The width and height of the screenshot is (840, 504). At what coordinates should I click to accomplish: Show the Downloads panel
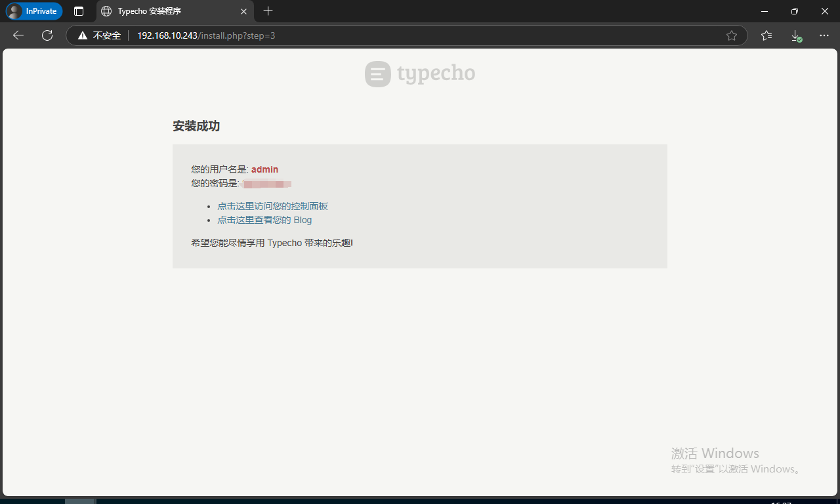[795, 35]
